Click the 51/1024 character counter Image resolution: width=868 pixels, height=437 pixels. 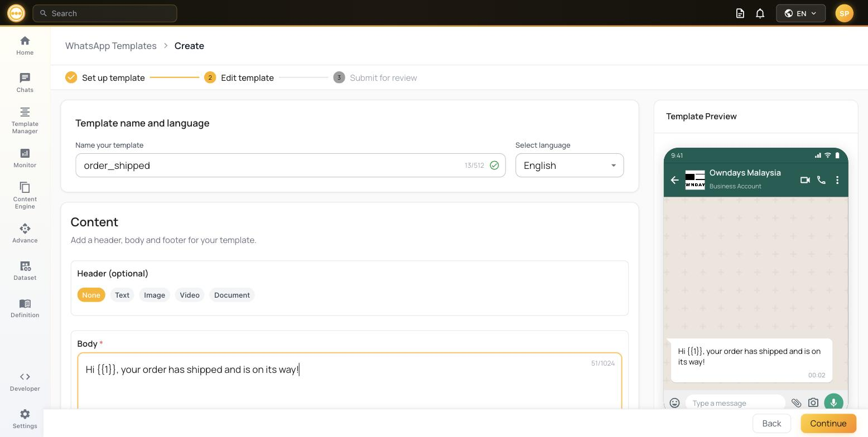603,363
